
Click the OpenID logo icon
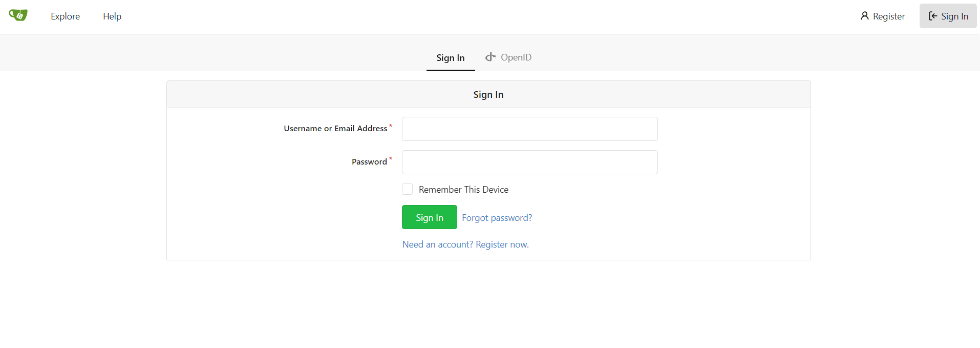click(x=491, y=57)
